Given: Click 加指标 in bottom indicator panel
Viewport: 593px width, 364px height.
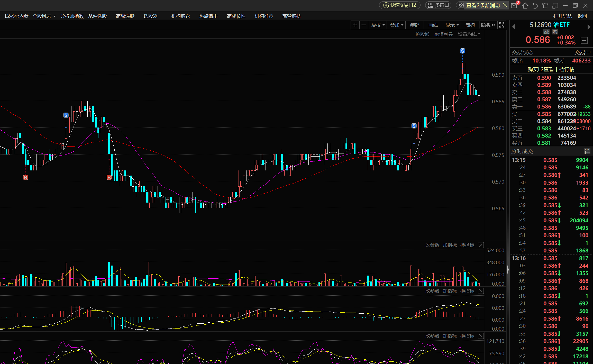Looking at the screenshot, I should (450, 336).
